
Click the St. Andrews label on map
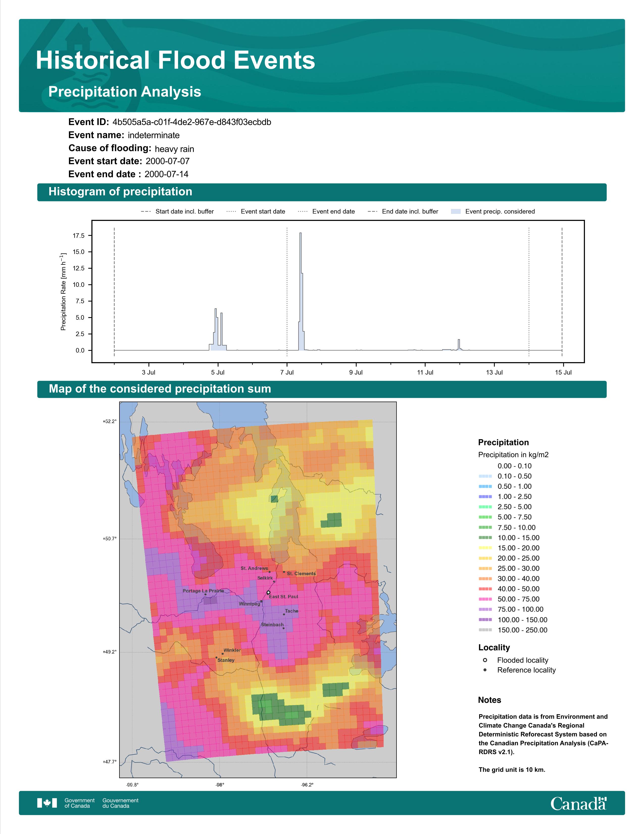255,568
